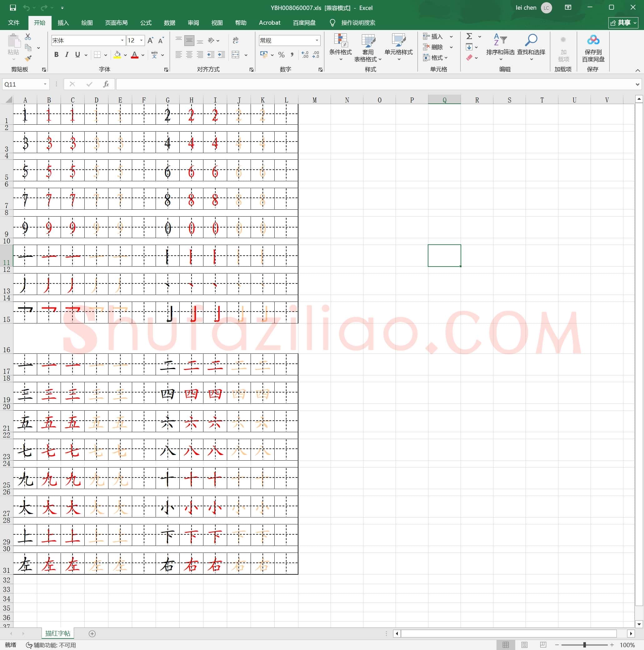Viewport: 644px width, 650px height.
Task: Toggle Bold formatting
Action: point(56,54)
